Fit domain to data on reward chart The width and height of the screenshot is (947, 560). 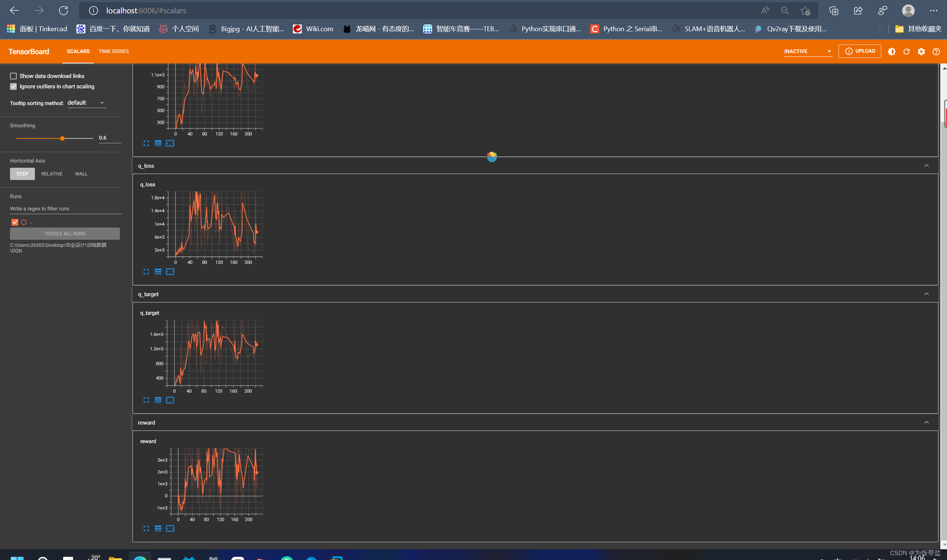170,528
